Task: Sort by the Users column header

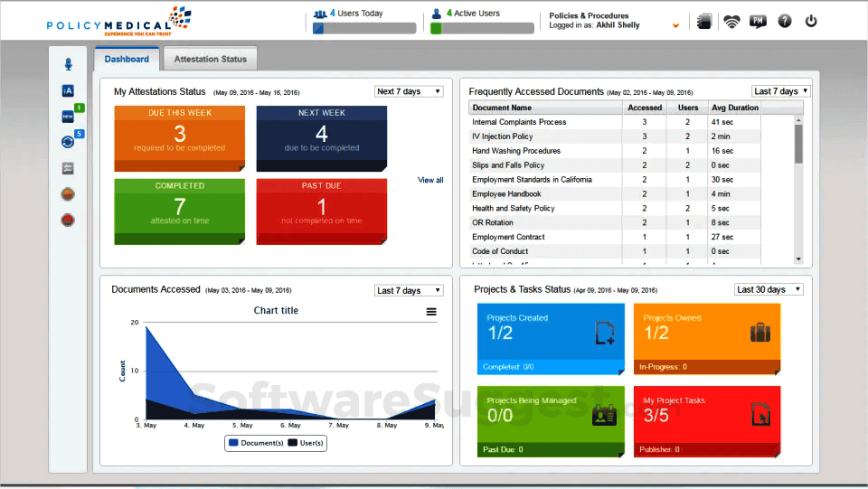Action: [x=687, y=108]
